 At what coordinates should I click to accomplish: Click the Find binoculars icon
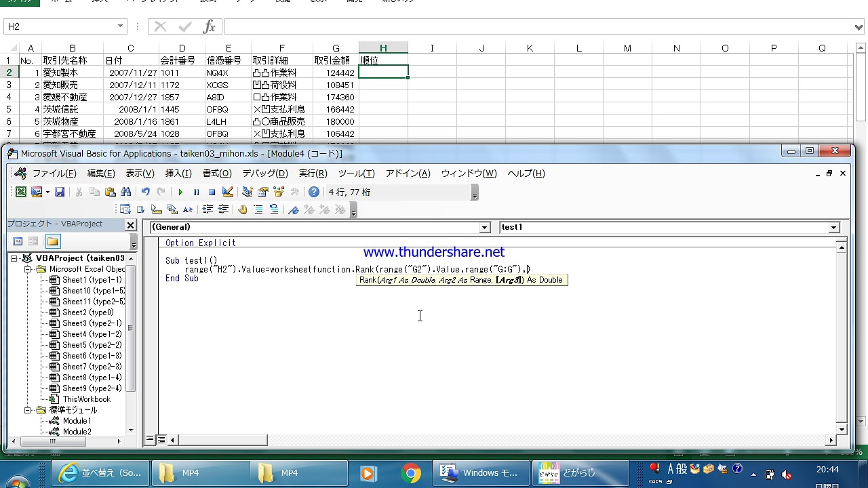click(x=125, y=192)
